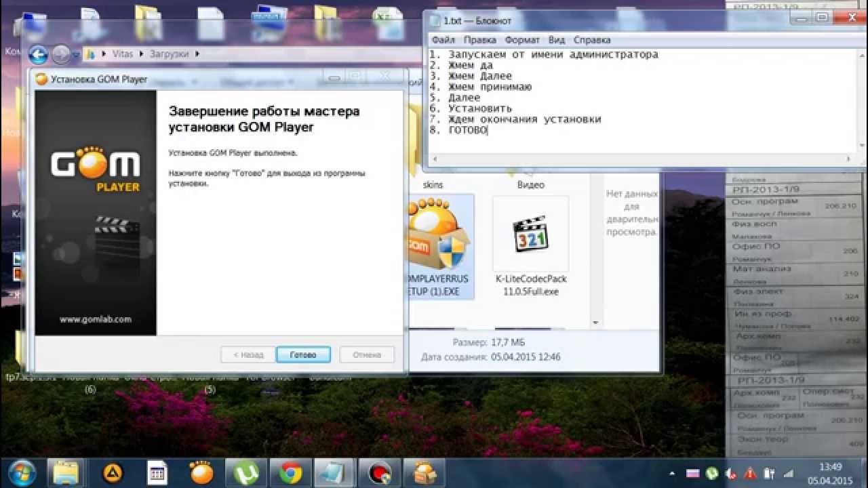Open GOM Player from the taskbar
868x488 pixels.
(x=201, y=472)
